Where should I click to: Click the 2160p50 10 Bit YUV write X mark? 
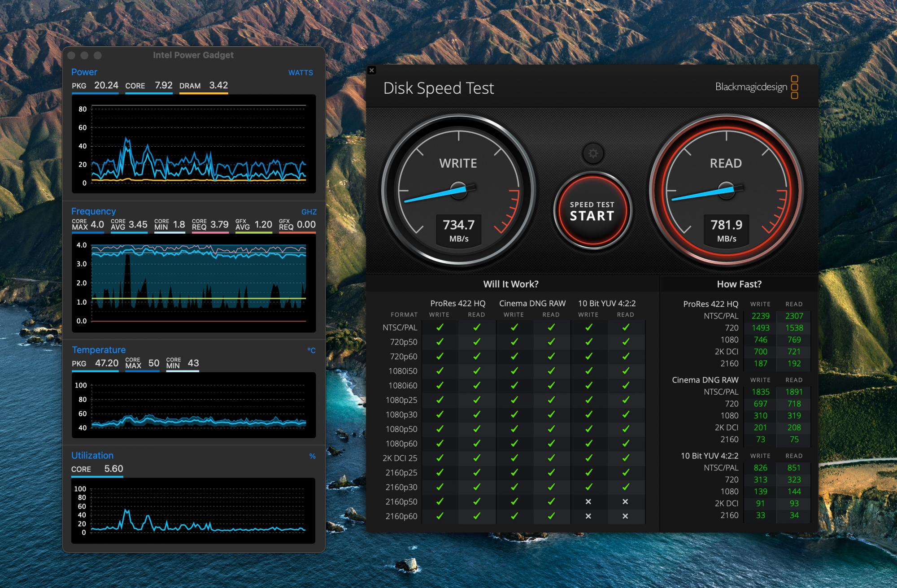tap(588, 501)
